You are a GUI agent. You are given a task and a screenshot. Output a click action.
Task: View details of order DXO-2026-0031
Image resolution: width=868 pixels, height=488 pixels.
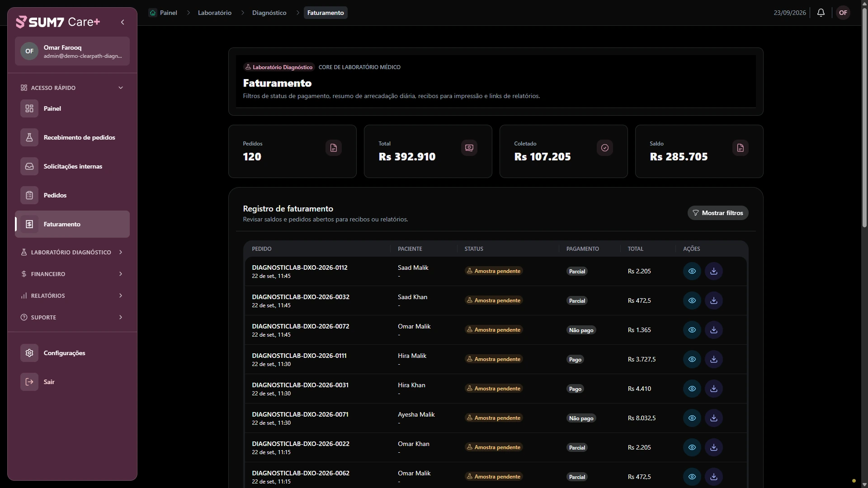tap(692, 389)
